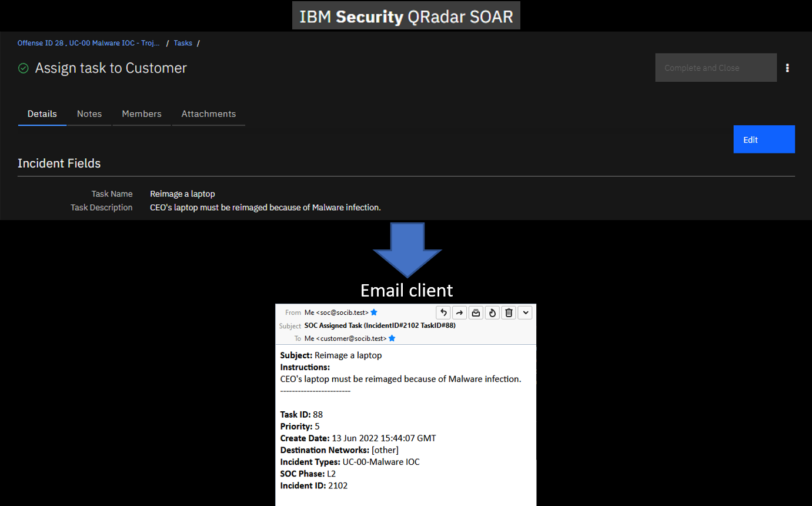Click the Complete and Close button
Viewport: 812px width, 506px height.
716,68
